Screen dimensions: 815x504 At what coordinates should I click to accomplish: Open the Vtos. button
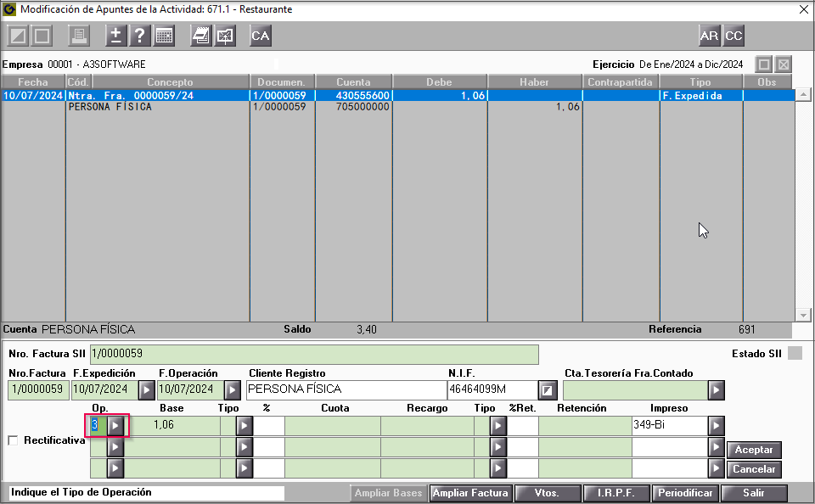547,493
